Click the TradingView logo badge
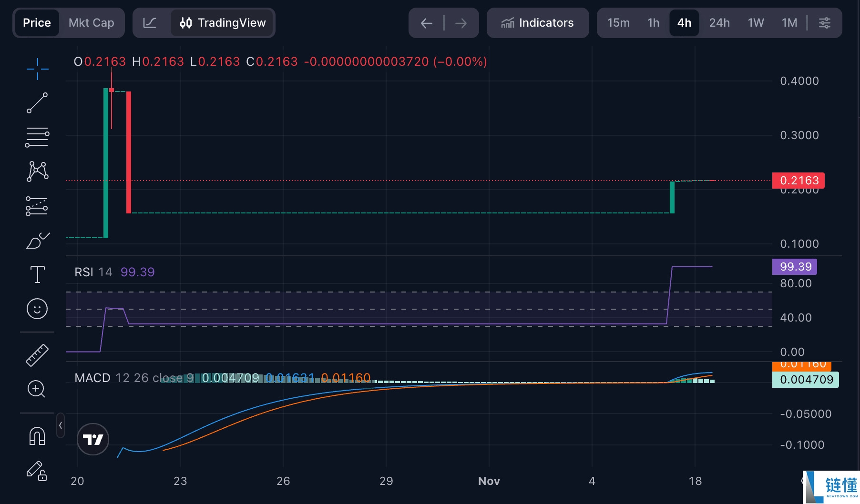 point(93,439)
